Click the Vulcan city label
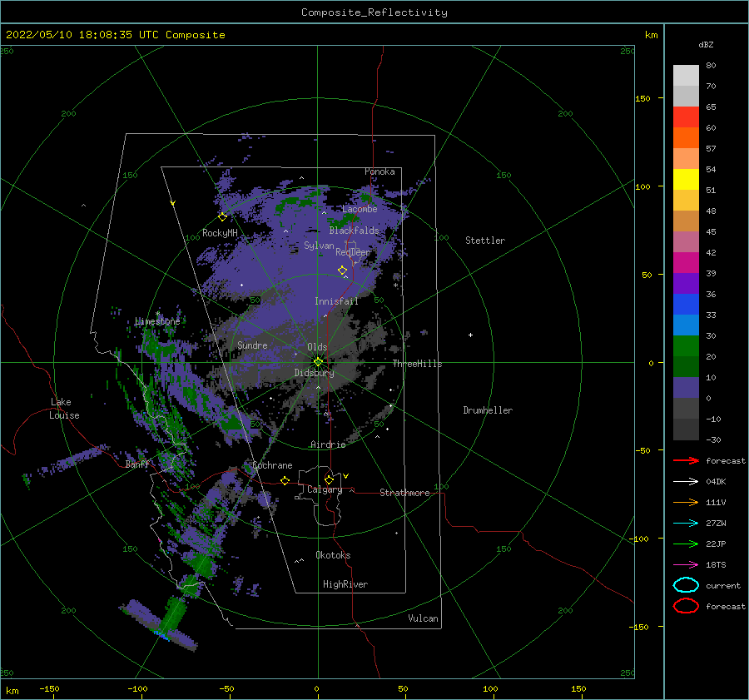The image size is (749, 700). pos(423,618)
